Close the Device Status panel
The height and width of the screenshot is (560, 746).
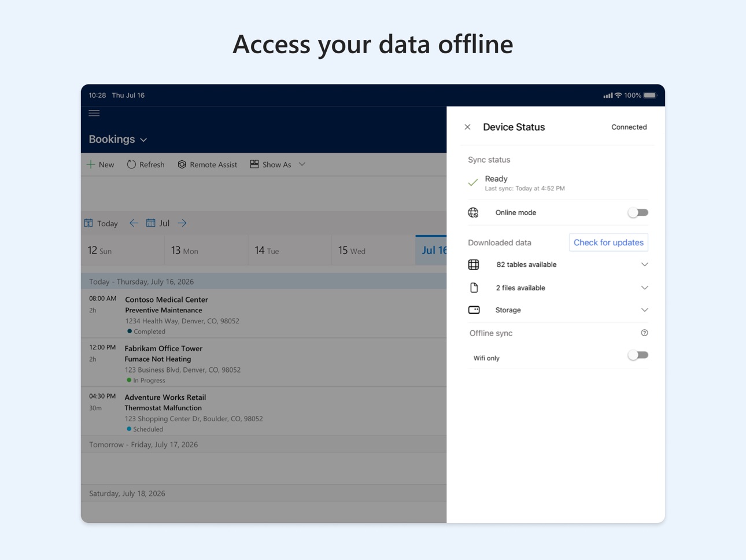(x=467, y=127)
